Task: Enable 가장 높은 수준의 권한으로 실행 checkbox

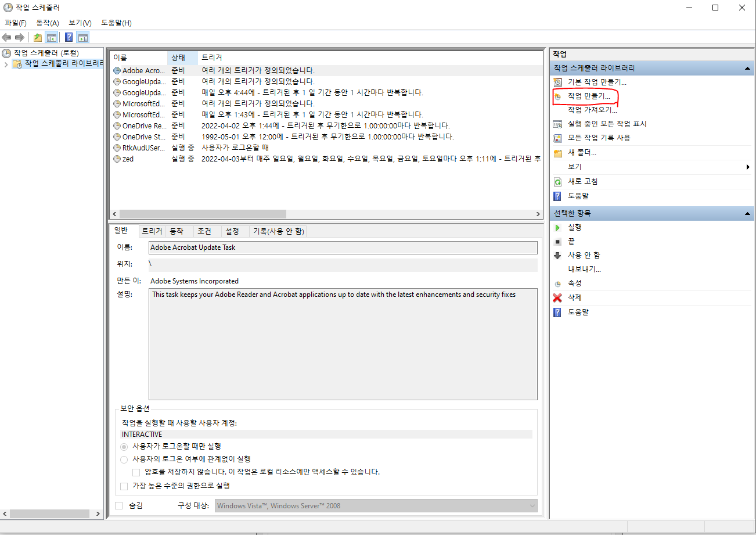Action: click(124, 486)
